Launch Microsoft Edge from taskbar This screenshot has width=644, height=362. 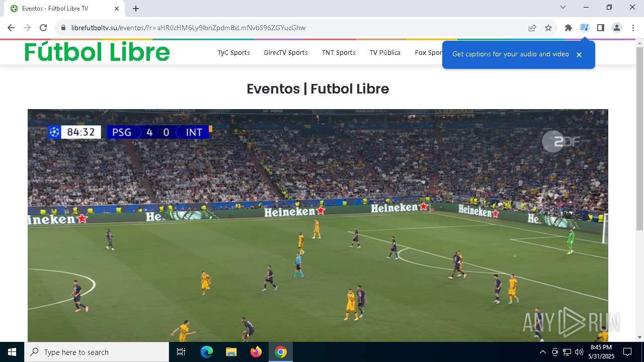tap(207, 352)
